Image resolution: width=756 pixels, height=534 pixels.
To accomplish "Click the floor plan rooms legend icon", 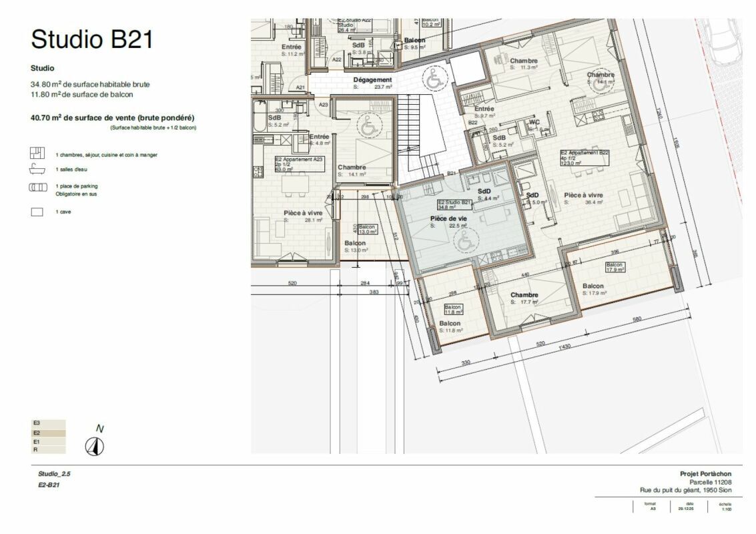I will pos(37,153).
